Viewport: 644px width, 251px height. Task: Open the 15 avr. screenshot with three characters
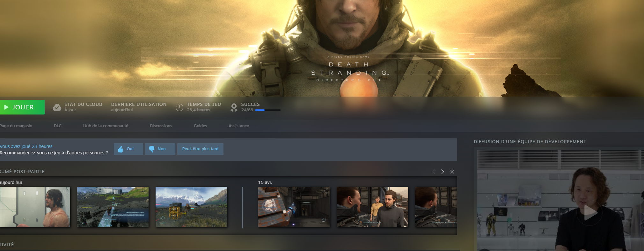[x=372, y=207]
